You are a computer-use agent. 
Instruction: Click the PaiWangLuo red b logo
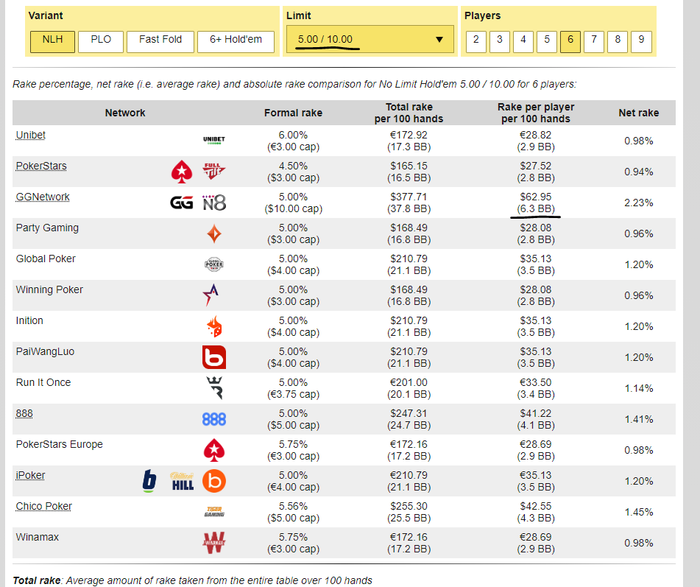214,357
